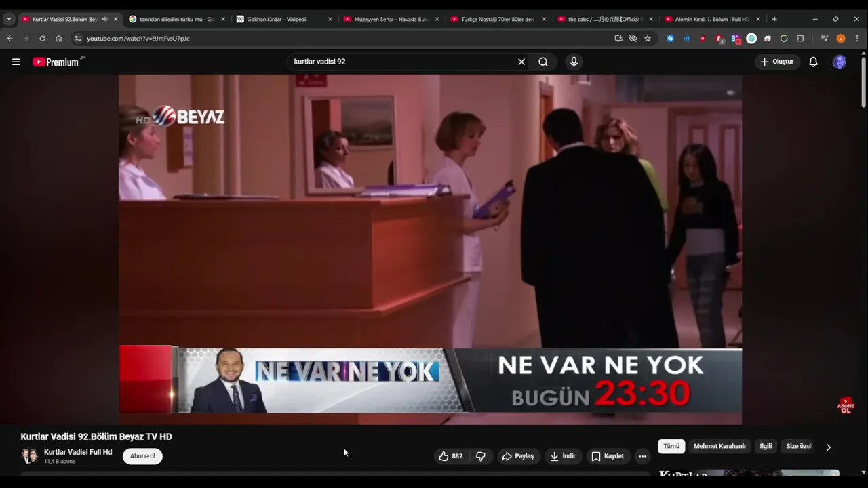Screen dimensions: 868x488
Task: Download the video with İndir
Action: (563, 456)
